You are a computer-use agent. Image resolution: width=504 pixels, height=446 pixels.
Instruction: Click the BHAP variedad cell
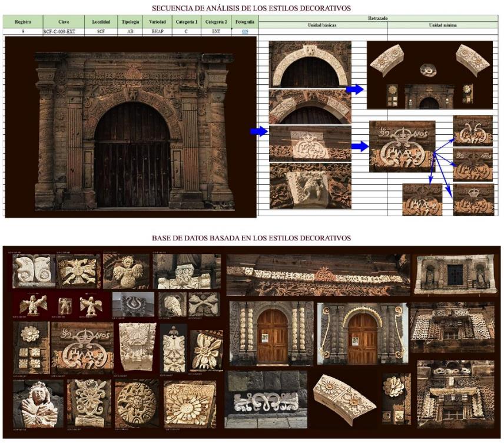(157, 32)
